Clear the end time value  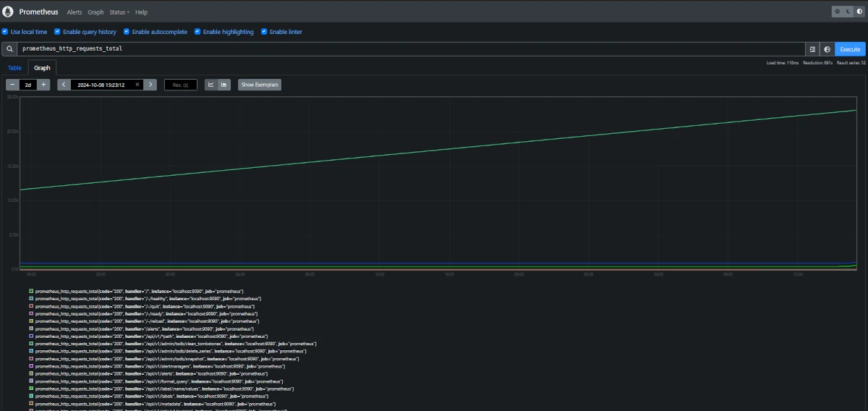pyautogui.click(x=137, y=85)
